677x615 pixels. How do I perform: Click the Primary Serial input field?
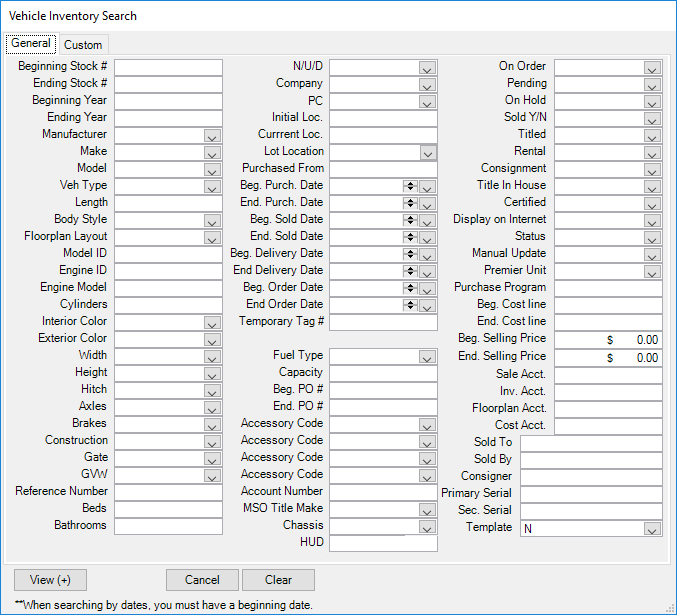click(591, 495)
